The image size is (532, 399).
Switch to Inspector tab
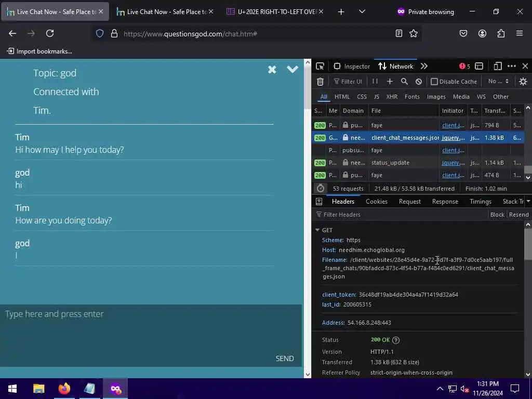(352, 66)
